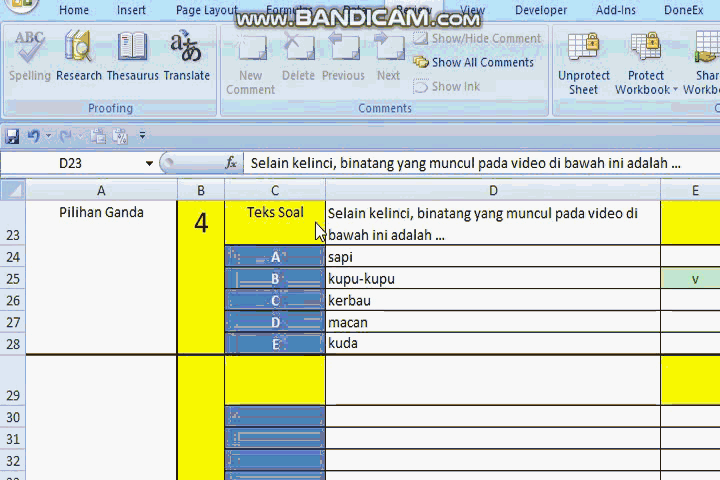The image size is (720, 480).
Task: Click the Office button orb
Action: coord(21,6)
